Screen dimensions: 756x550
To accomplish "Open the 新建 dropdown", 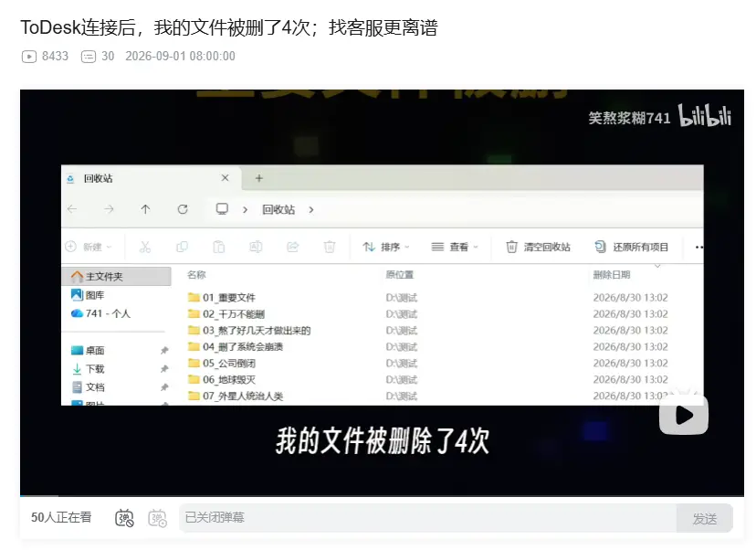I will tap(89, 247).
